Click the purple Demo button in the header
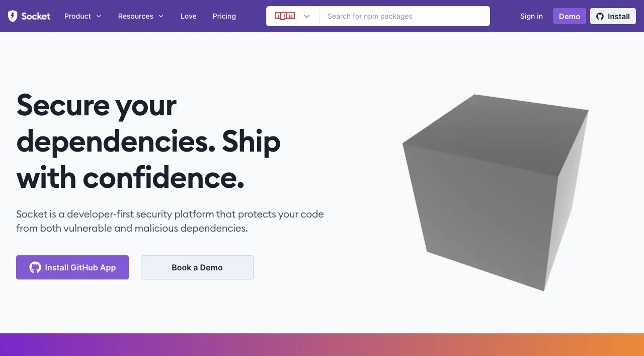This screenshot has height=356, width=644. coord(570,16)
